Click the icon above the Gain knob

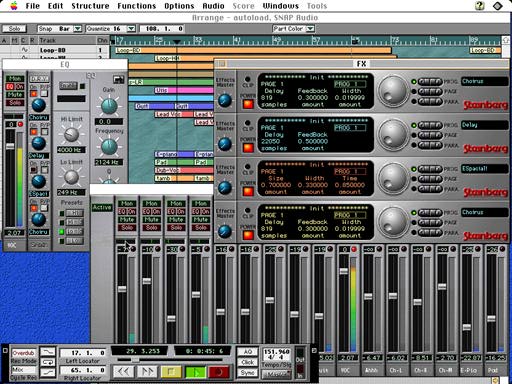tap(118, 79)
